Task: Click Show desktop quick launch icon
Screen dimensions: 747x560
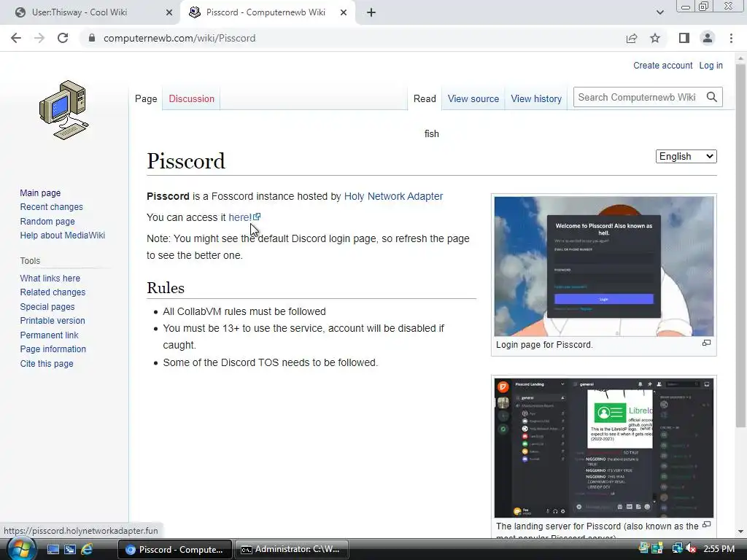Action: pos(53,550)
